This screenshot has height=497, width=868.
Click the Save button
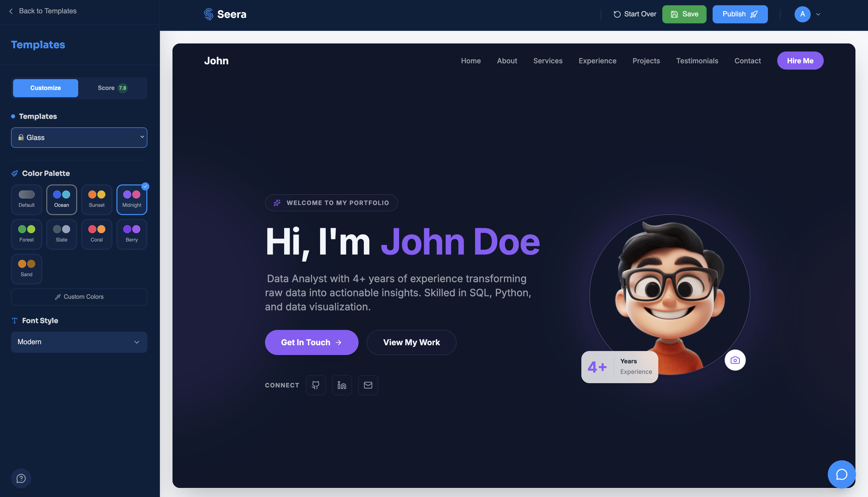[684, 14]
